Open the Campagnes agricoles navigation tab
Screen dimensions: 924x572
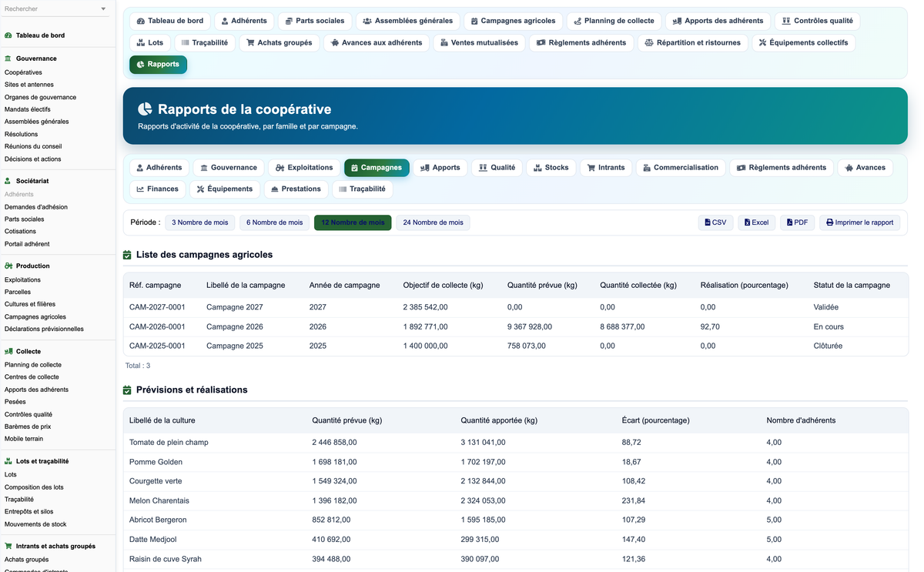pyautogui.click(x=513, y=21)
